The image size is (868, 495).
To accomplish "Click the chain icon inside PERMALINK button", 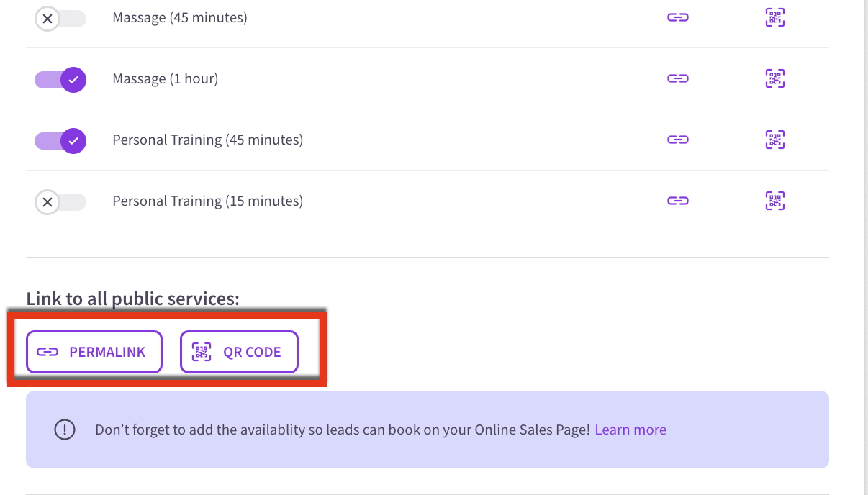I will 48,352.
